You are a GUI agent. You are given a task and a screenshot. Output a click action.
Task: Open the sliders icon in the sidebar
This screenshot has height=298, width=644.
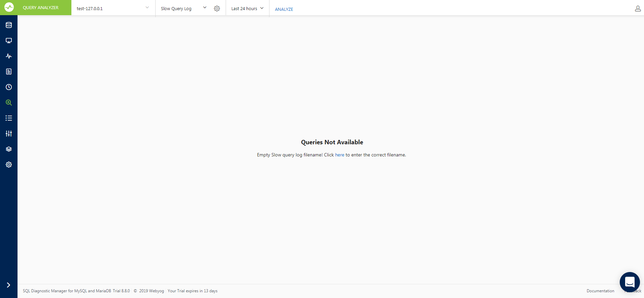(x=9, y=133)
